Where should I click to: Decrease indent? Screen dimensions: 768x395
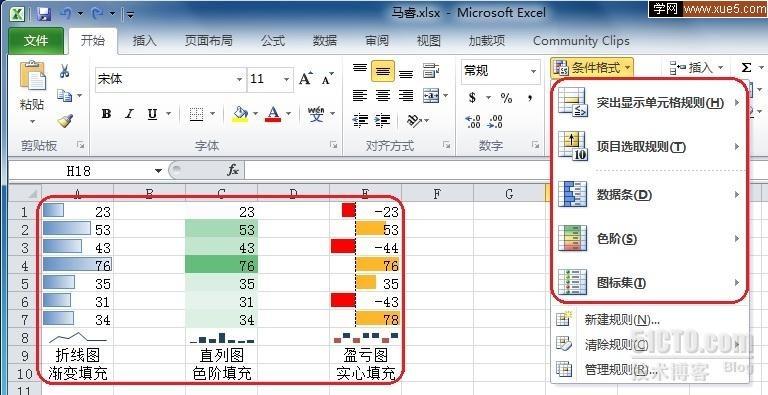(360, 120)
